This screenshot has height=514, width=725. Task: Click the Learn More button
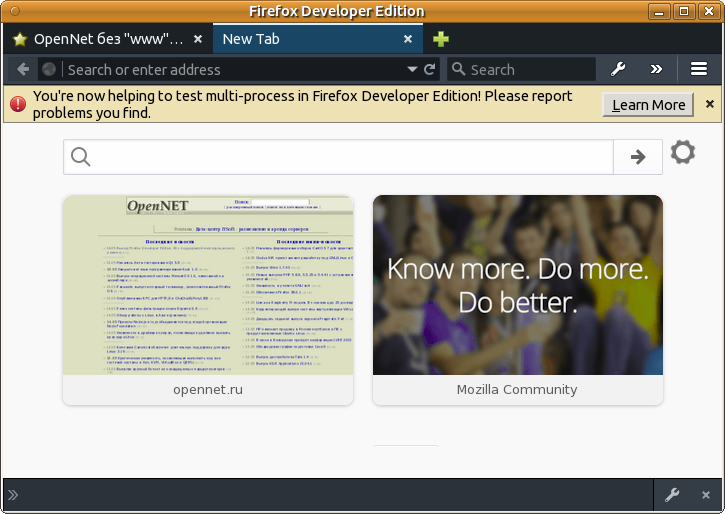[648, 105]
